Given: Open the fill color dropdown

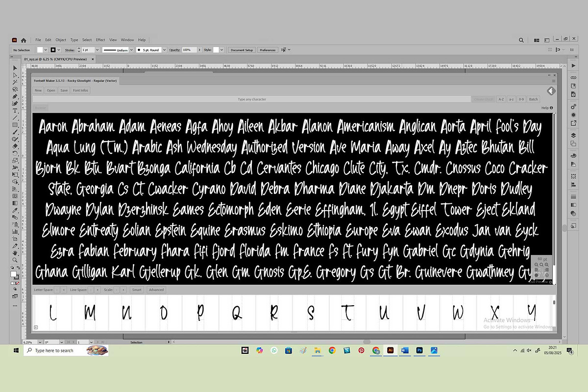Looking at the screenshot, I should click(46, 50).
